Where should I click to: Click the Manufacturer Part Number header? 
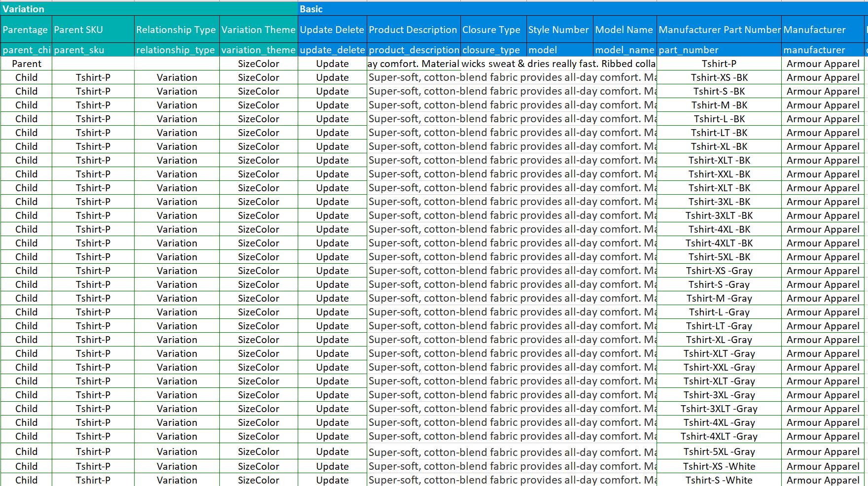point(719,30)
